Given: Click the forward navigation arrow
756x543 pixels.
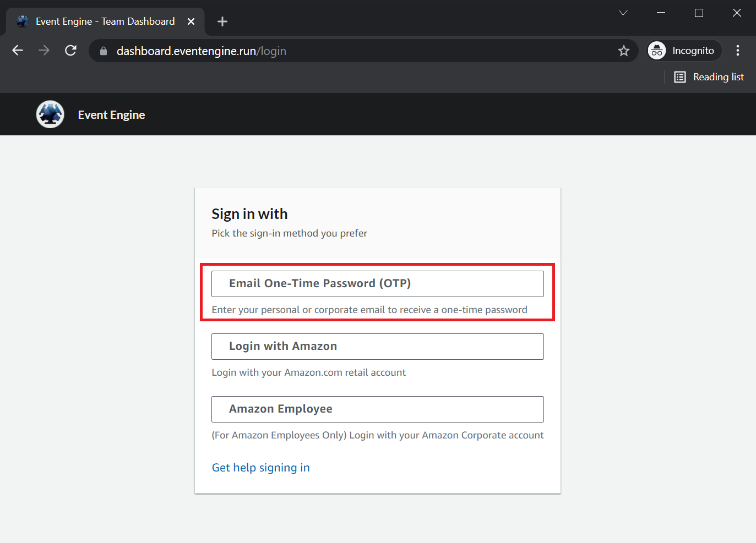Looking at the screenshot, I should click(44, 51).
